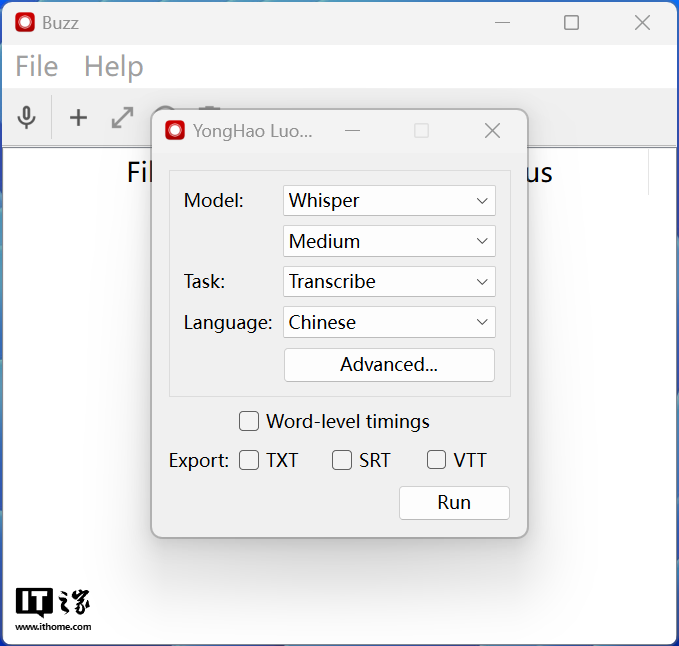
Task: Open the File menu
Action: [37, 67]
